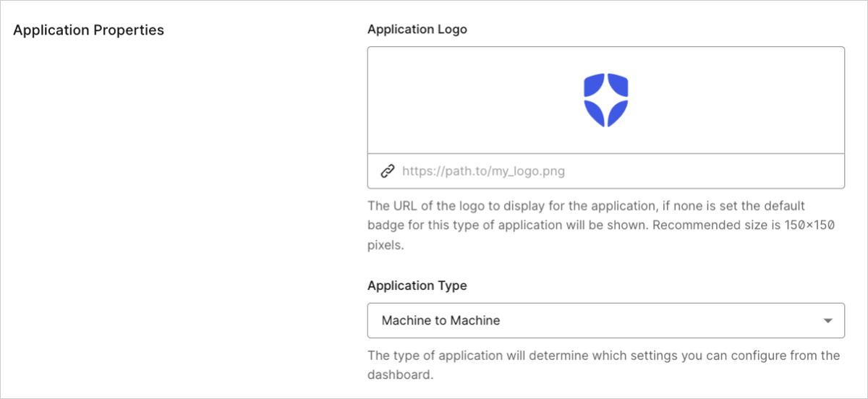Click the logo URL description text
This screenshot has width=868, height=399.
tap(601, 226)
